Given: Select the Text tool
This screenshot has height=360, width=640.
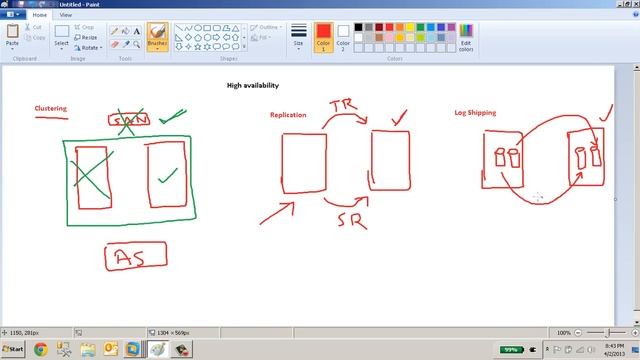Looking at the screenshot, I should coord(137,31).
